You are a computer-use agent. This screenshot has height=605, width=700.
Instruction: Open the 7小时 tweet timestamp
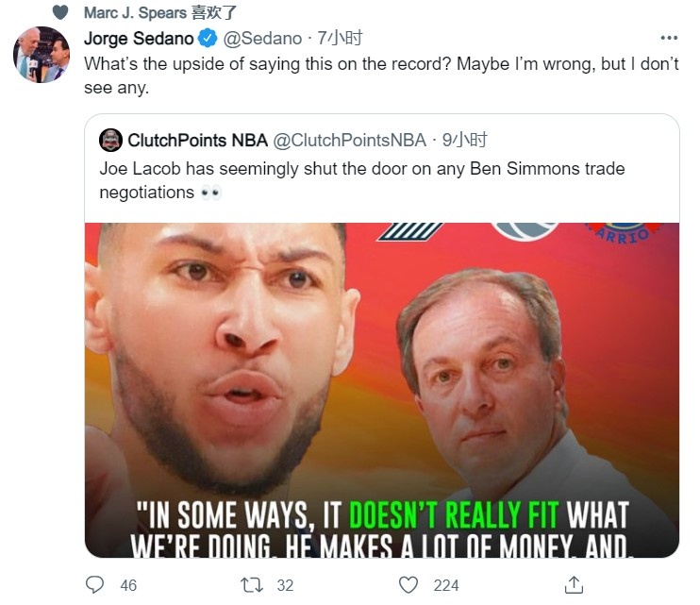(x=340, y=39)
